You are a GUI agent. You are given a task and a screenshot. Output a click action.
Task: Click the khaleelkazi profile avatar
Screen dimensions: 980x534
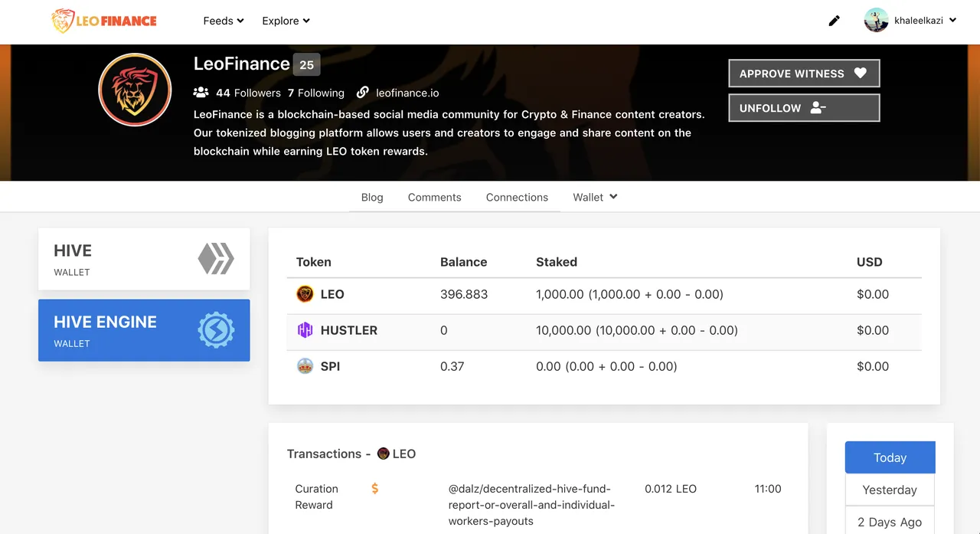tap(876, 21)
